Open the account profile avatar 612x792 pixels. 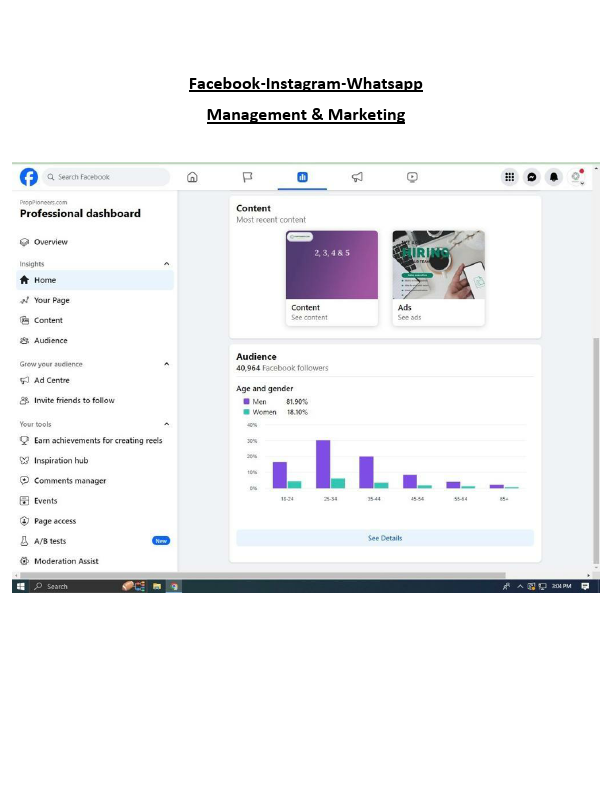click(576, 177)
